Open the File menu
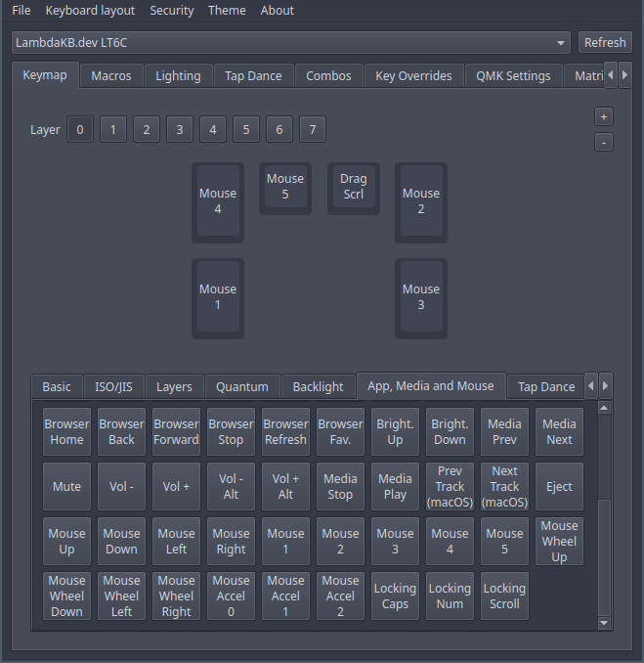Image resolution: width=644 pixels, height=663 pixels. (x=21, y=10)
